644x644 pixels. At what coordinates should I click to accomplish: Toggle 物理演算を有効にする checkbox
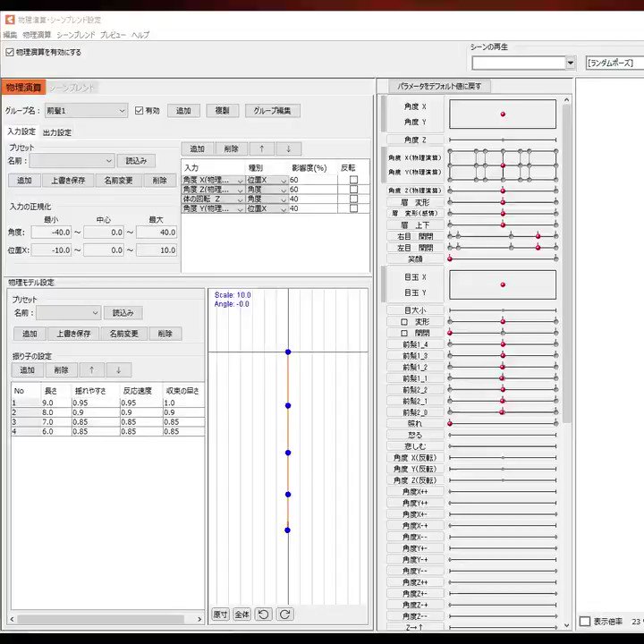click(10, 52)
